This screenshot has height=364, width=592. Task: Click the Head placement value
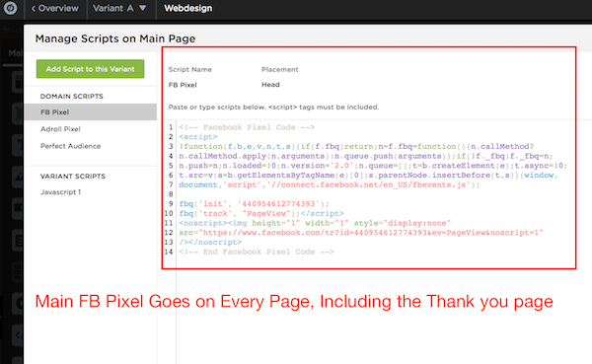point(270,85)
